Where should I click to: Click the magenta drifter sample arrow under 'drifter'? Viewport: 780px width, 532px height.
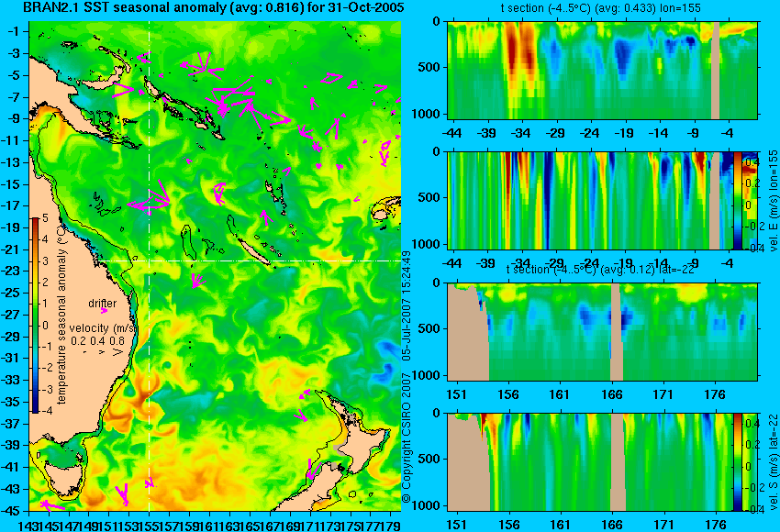pos(104,311)
